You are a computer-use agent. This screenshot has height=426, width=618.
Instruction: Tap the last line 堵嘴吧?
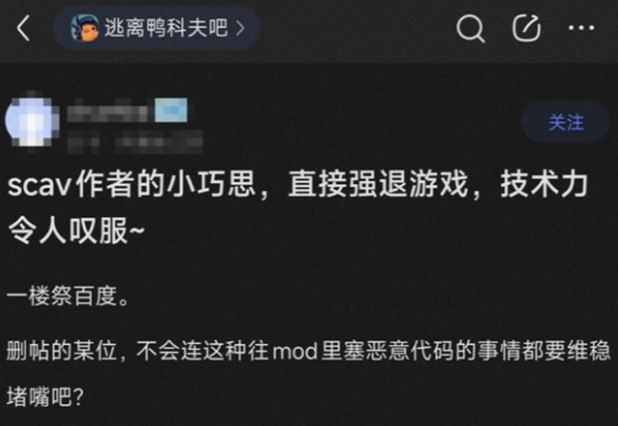coord(45,397)
